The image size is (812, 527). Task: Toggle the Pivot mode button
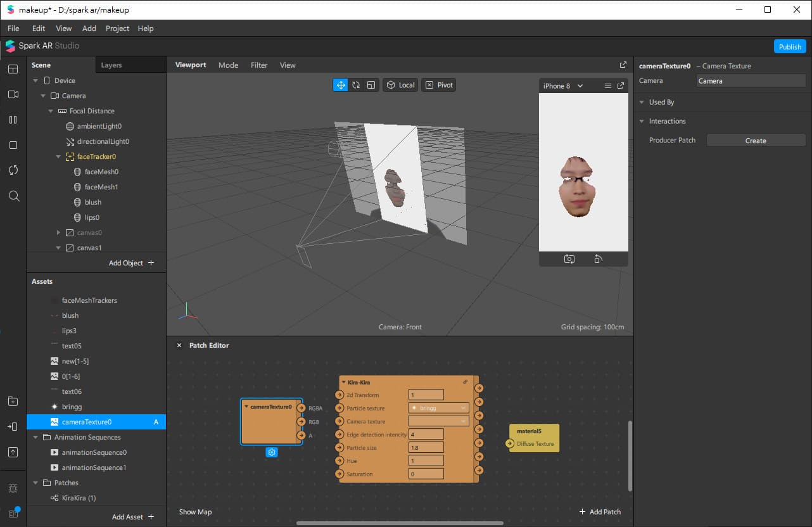pos(439,85)
